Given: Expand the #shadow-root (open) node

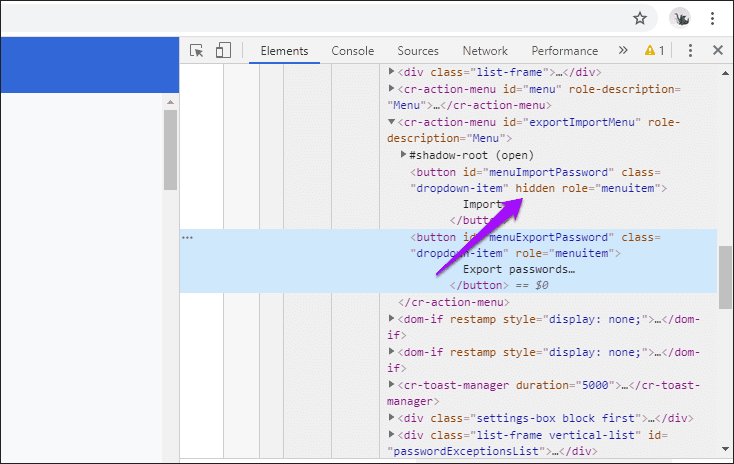Looking at the screenshot, I should [403, 154].
